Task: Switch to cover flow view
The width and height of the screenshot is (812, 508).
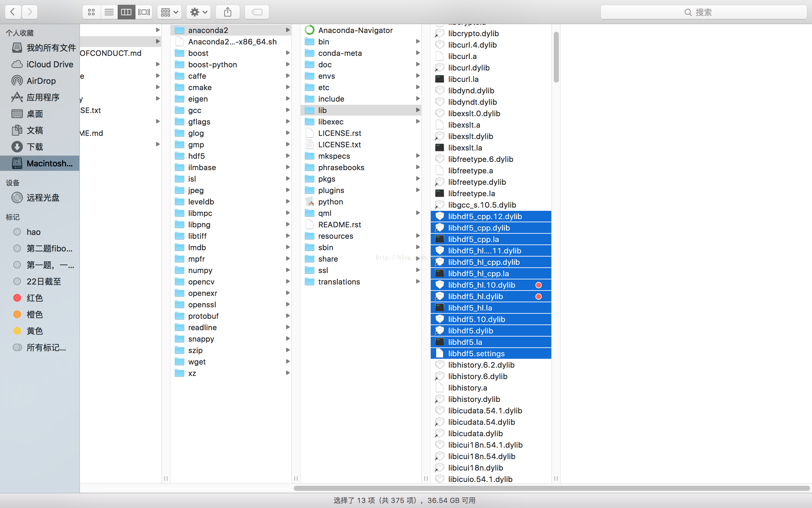Action: [144, 12]
